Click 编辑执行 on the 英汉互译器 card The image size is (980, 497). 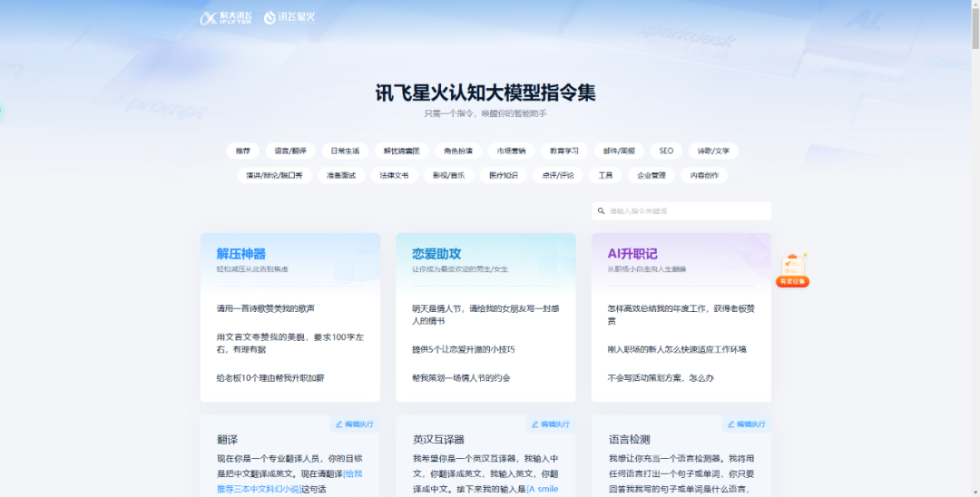coord(551,424)
